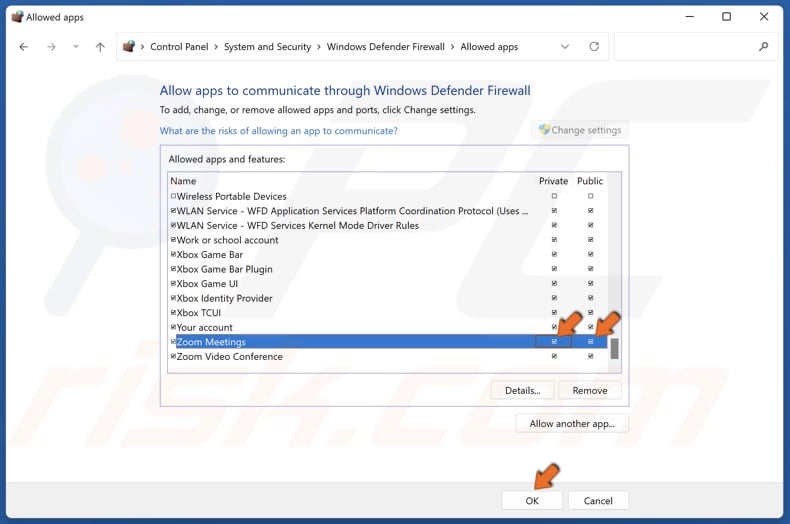The height and width of the screenshot is (524, 790).
Task: Toggle Private for Wireless Portable Devices
Action: [554, 196]
